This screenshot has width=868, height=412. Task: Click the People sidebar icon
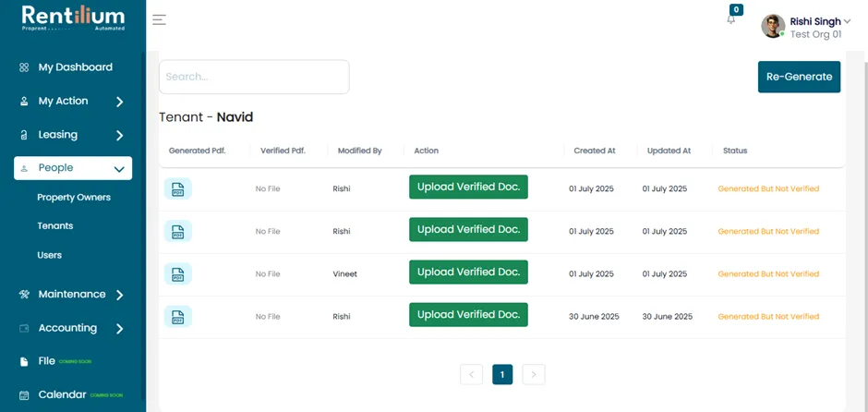24,168
